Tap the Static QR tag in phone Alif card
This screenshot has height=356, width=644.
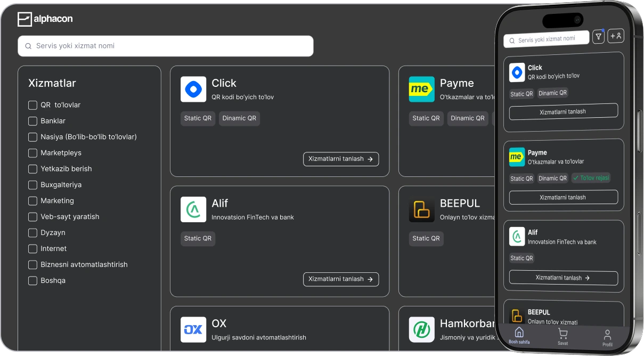pos(521,258)
